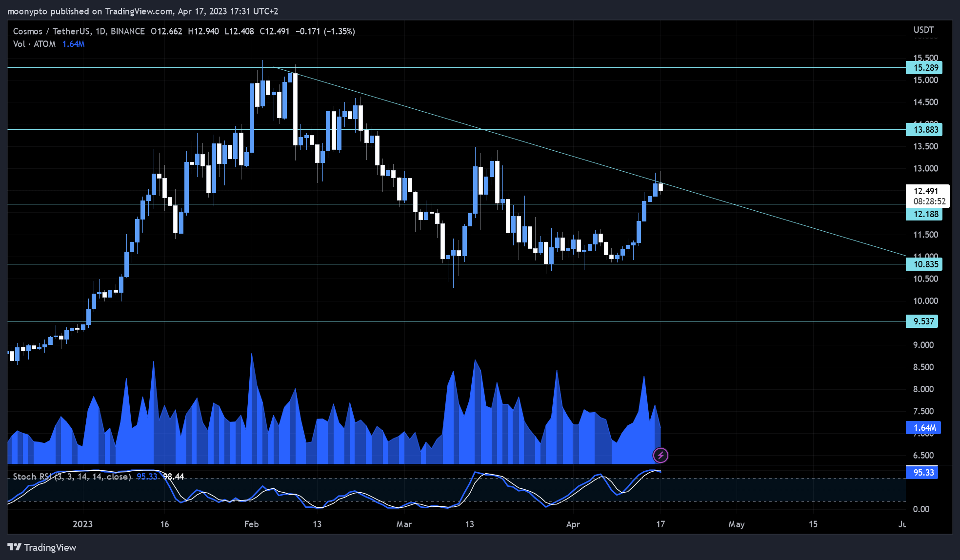Click the 9.537 price level label
The width and height of the screenshot is (960, 560).
(922, 321)
